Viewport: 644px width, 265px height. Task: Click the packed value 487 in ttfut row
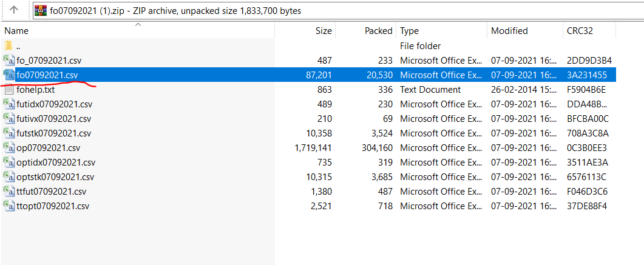pyautogui.click(x=385, y=192)
